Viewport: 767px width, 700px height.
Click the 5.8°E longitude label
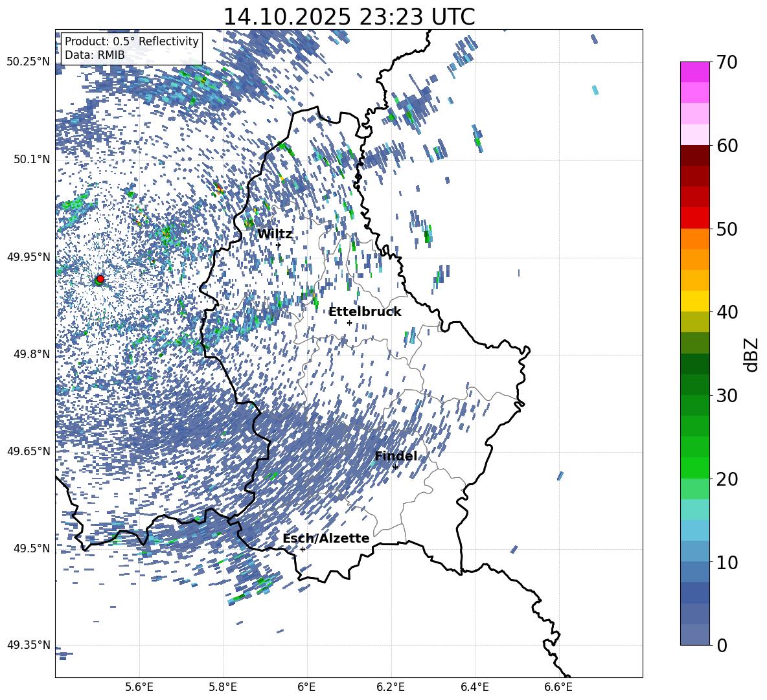(223, 687)
